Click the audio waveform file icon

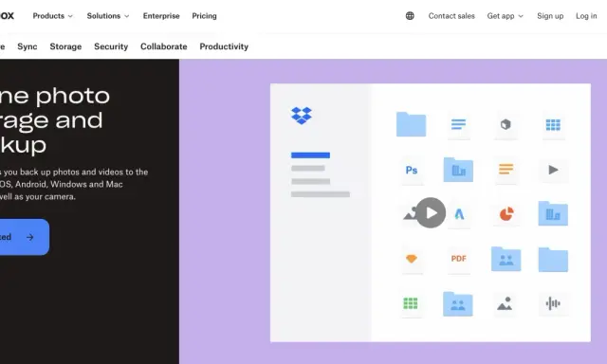(553, 303)
